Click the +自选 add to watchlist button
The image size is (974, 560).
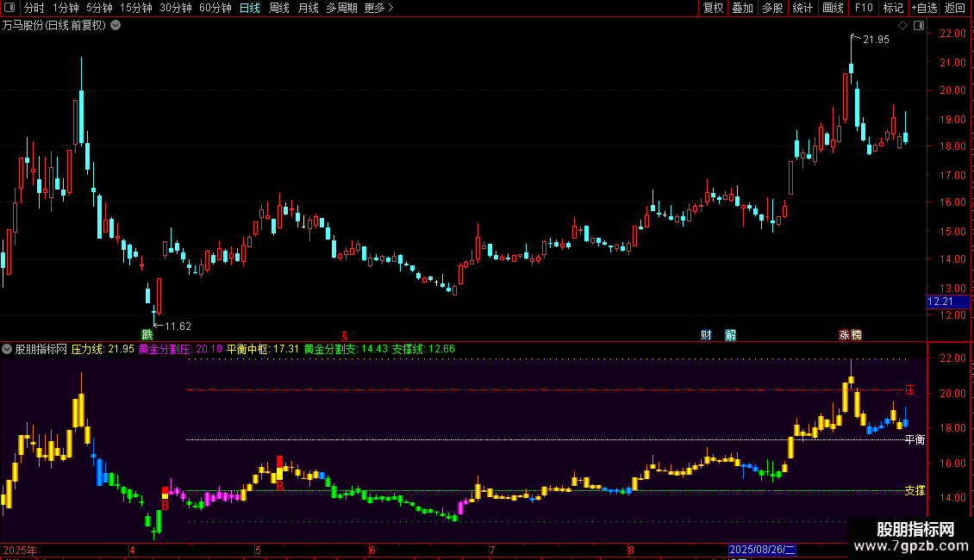click(923, 8)
